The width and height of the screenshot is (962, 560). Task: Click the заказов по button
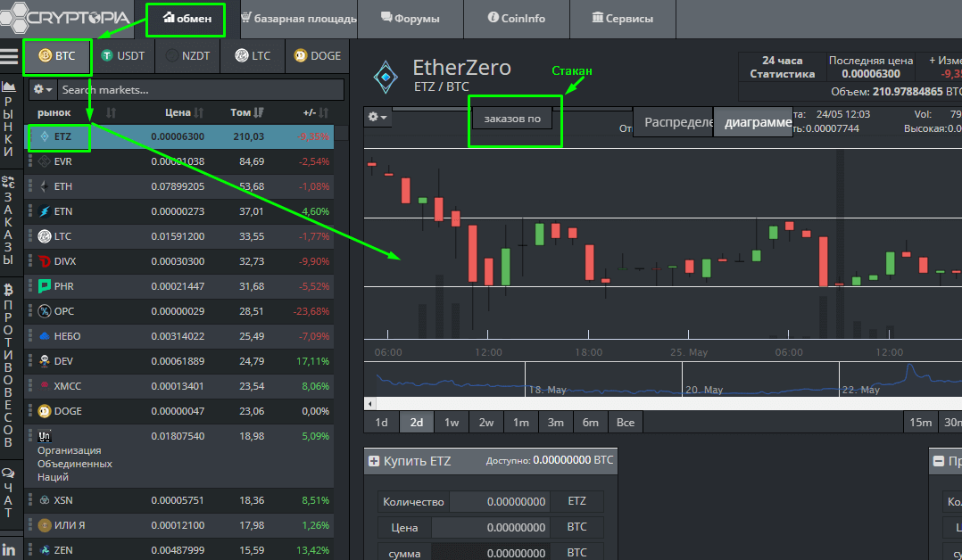point(512,119)
